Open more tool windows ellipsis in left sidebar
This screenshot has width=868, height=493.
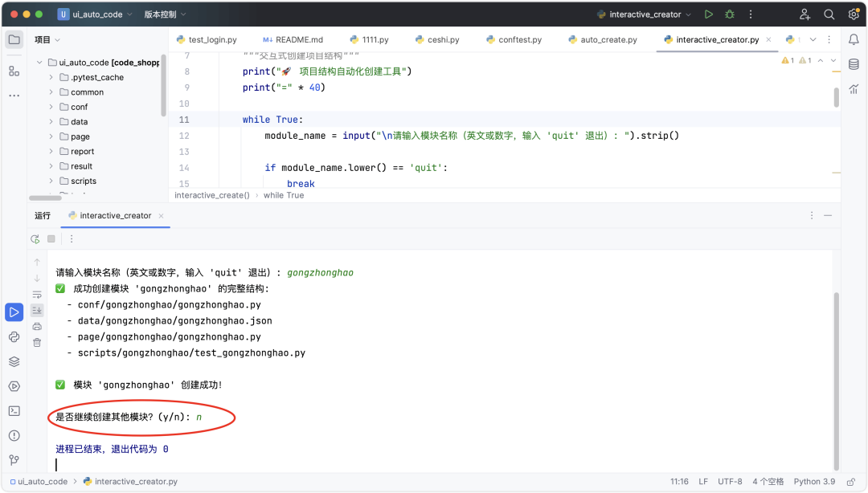tap(14, 96)
